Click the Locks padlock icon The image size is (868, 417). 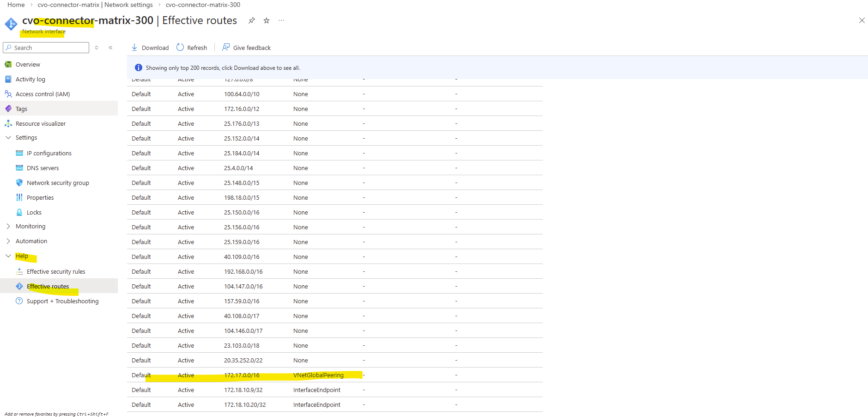tap(19, 212)
